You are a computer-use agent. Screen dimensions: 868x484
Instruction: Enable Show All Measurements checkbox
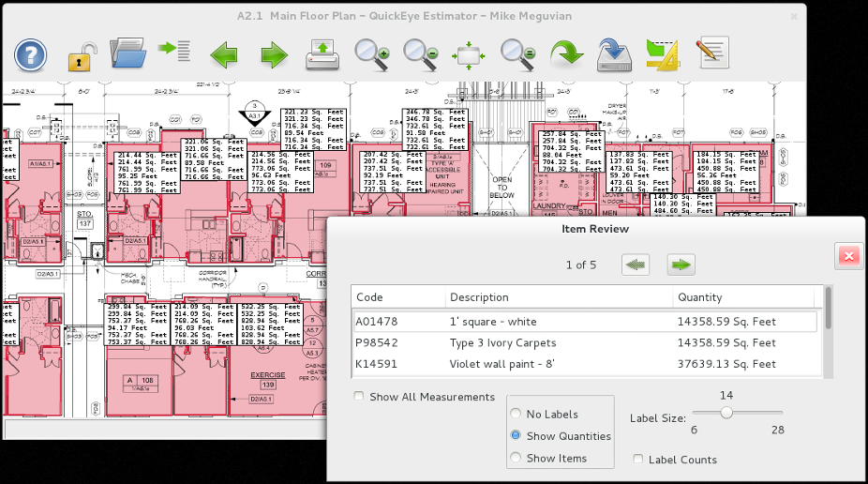point(359,396)
